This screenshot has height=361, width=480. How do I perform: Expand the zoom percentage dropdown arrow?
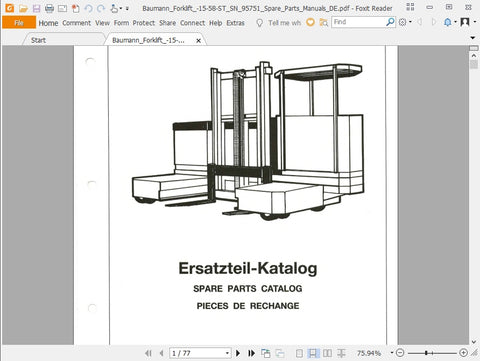(392, 353)
